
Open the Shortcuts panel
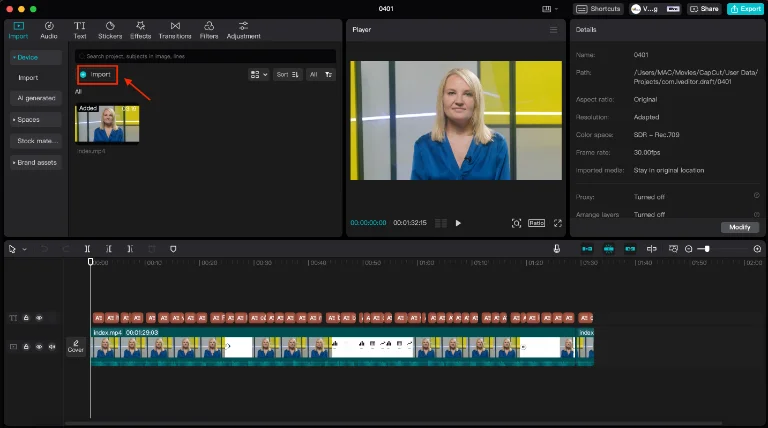(598, 9)
